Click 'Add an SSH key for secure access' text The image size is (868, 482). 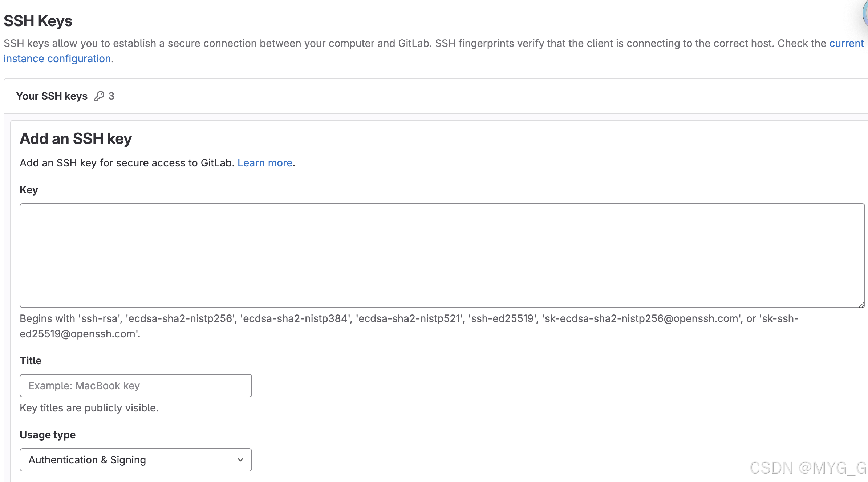pyautogui.click(x=127, y=163)
